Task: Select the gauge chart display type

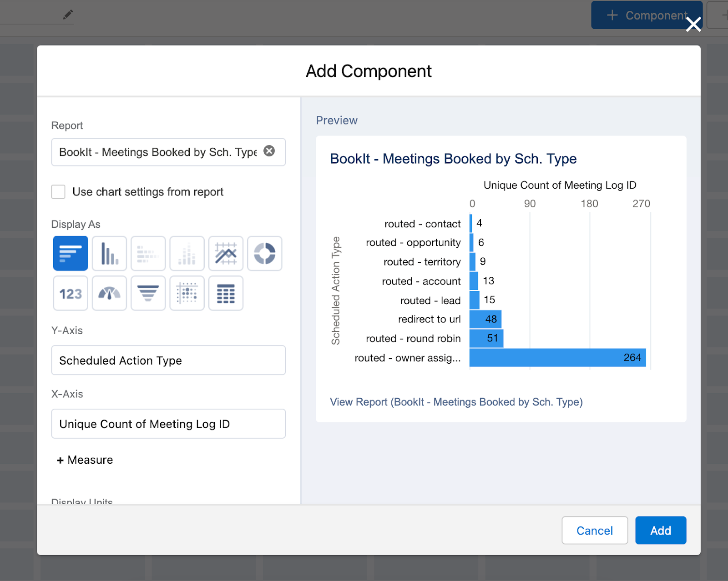Action: (109, 294)
